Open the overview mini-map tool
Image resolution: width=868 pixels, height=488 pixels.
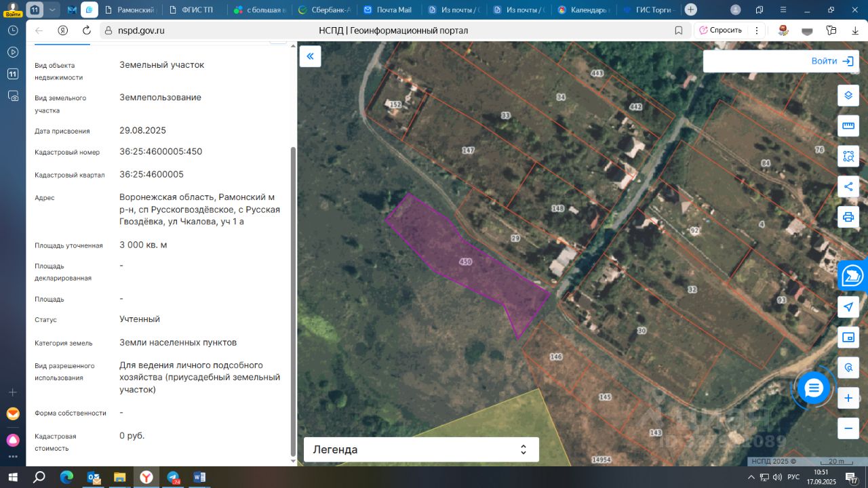(848, 338)
